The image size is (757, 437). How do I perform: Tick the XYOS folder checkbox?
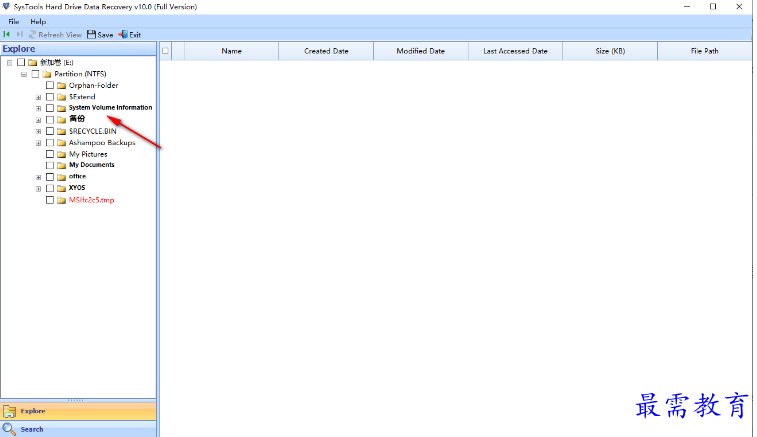tap(50, 188)
